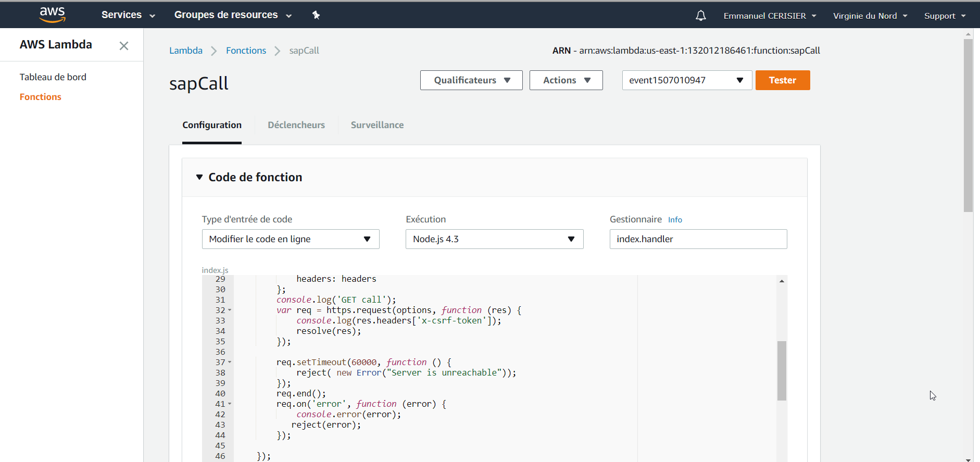
Task: Expand the Node.js 4.3 runtime dropdown
Action: [x=494, y=239]
